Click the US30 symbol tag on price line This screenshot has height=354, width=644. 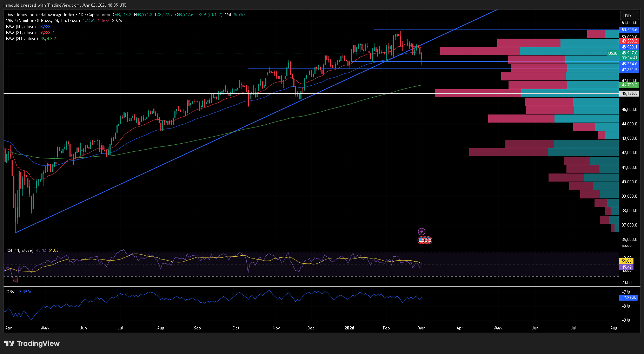click(x=612, y=53)
